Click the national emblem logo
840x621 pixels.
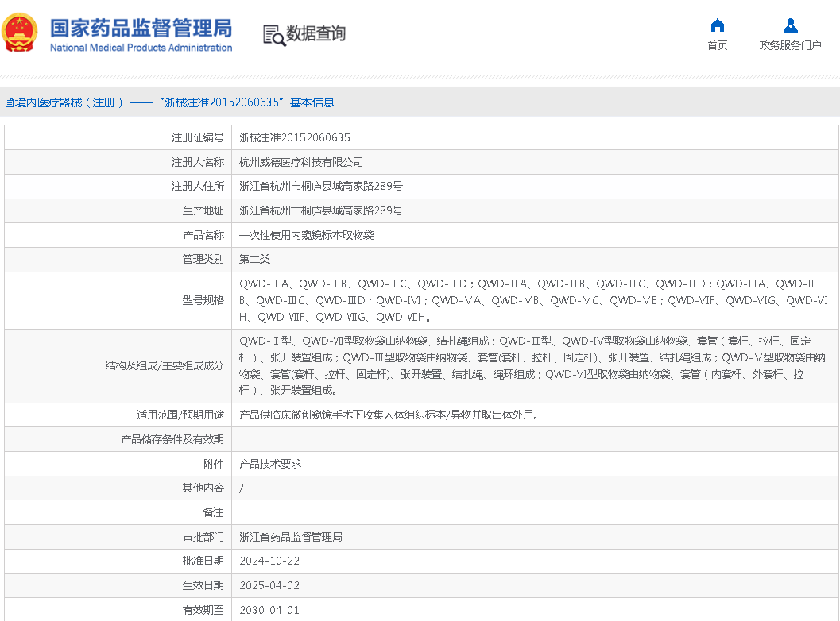click(x=20, y=33)
